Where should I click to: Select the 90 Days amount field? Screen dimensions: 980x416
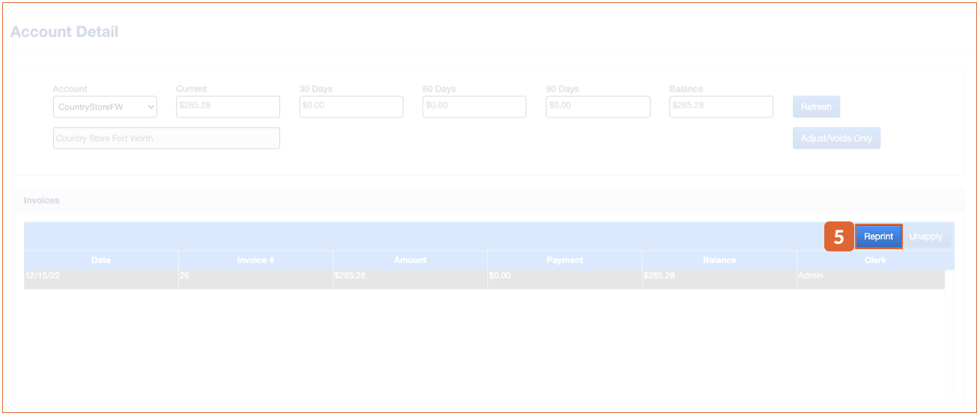click(x=597, y=106)
